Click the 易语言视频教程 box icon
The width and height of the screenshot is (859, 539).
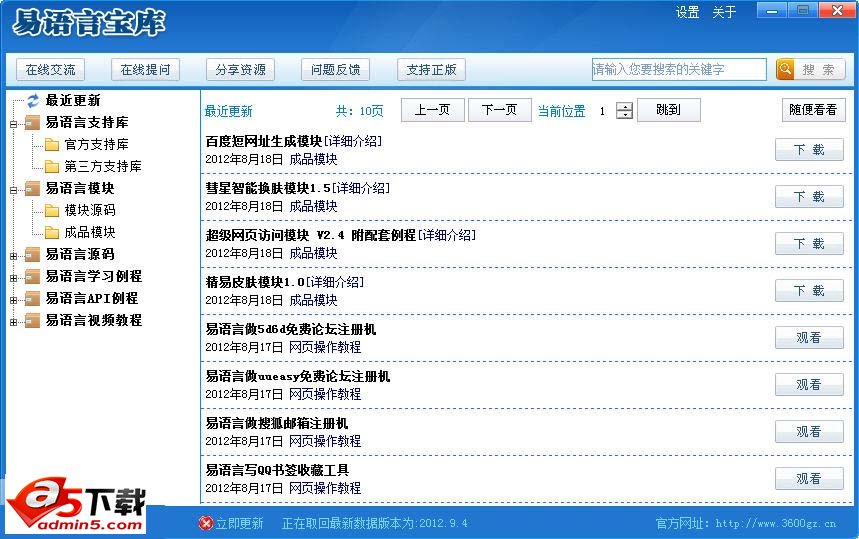(x=33, y=320)
